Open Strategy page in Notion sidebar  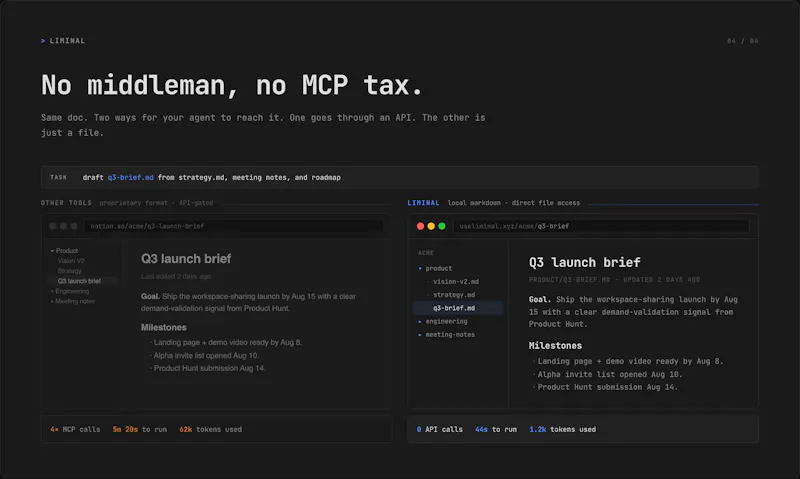tap(69, 271)
